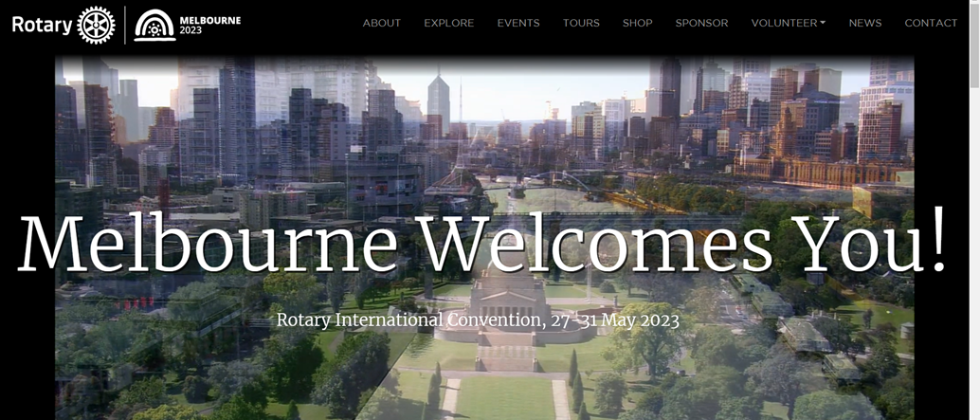Click the MELBOURNE 2023 logo text
The width and height of the screenshot is (980, 420).
pos(209,26)
